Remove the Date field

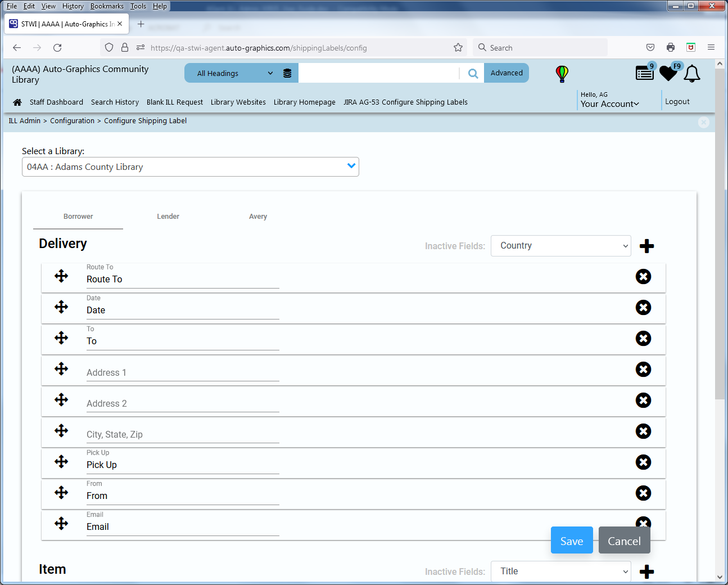click(x=643, y=308)
